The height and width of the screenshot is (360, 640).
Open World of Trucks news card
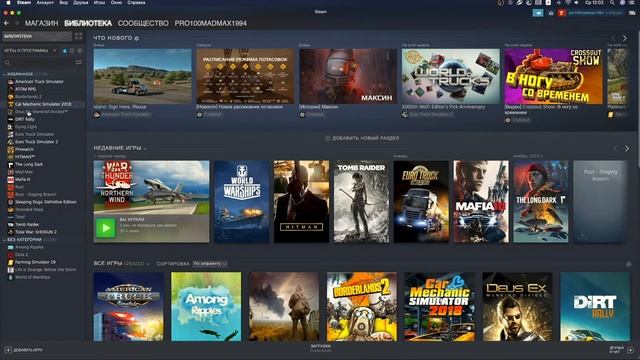[451, 76]
